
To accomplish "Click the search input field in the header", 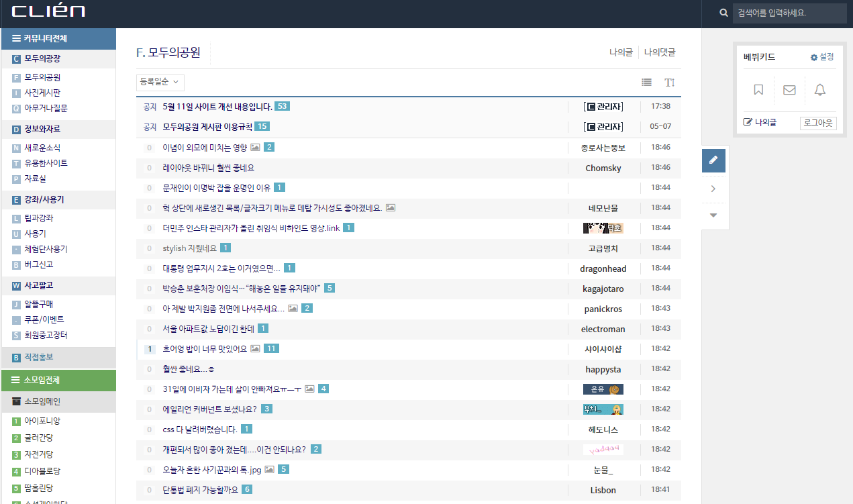I will (x=790, y=13).
